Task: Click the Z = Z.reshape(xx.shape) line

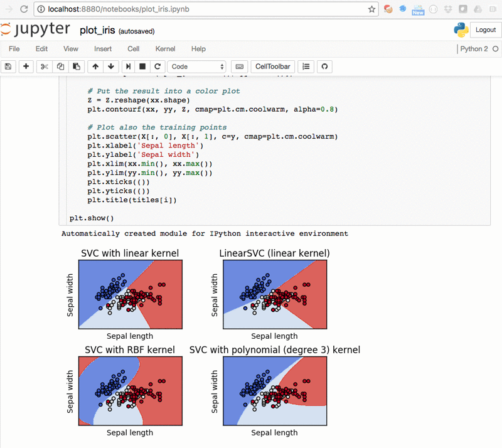Action: [139, 100]
